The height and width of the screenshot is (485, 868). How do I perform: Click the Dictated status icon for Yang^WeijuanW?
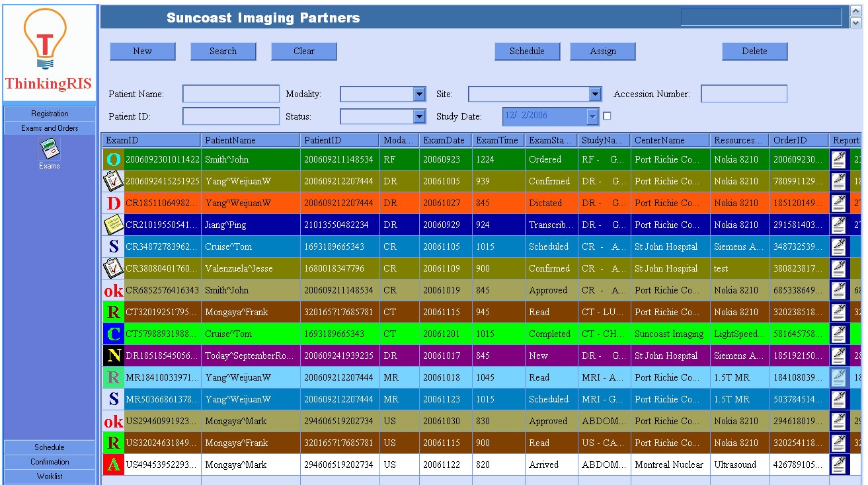coord(114,203)
